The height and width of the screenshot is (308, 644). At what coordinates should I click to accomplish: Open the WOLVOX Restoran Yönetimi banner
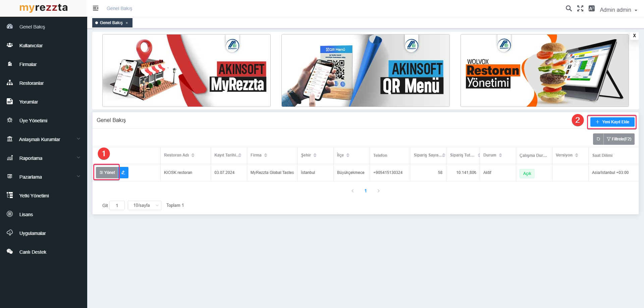pos(545,70)
